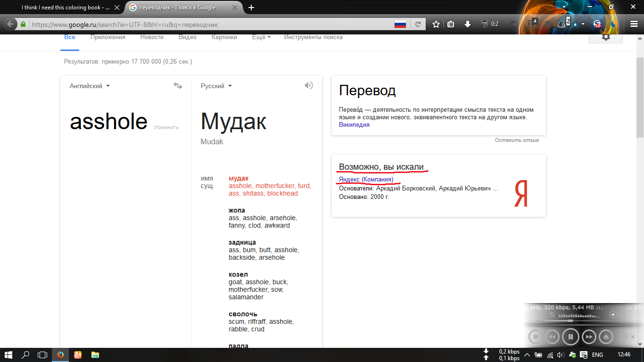Swap the translation languages with arrows icon
This screenshot has width=644, height=362.
[178, 86]
